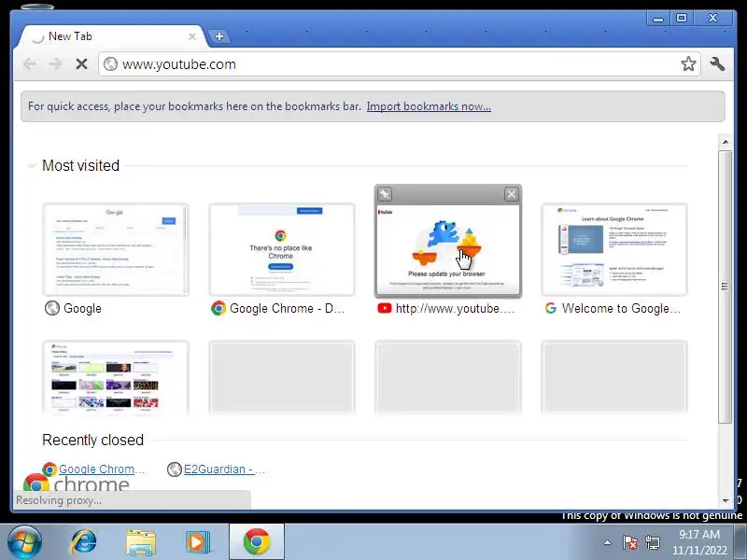Click the browser Back arrow
Screen dimensions: 747x560
point(30,63)
